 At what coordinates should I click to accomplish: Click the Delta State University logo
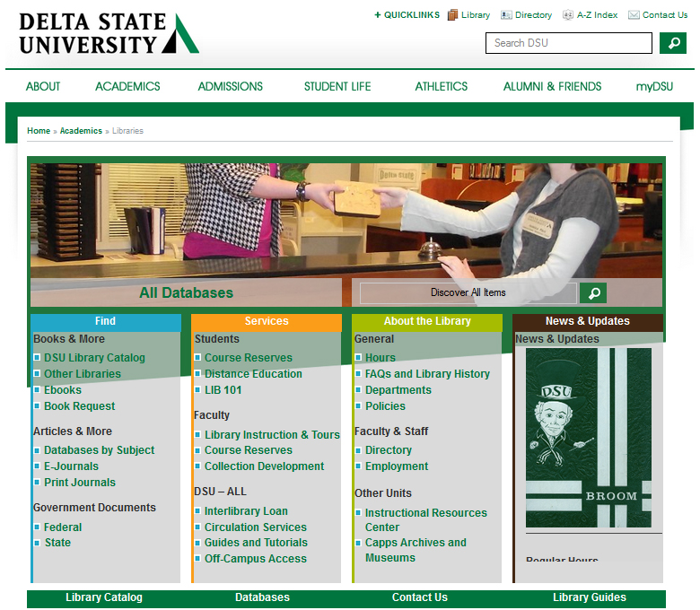point(109,33)
